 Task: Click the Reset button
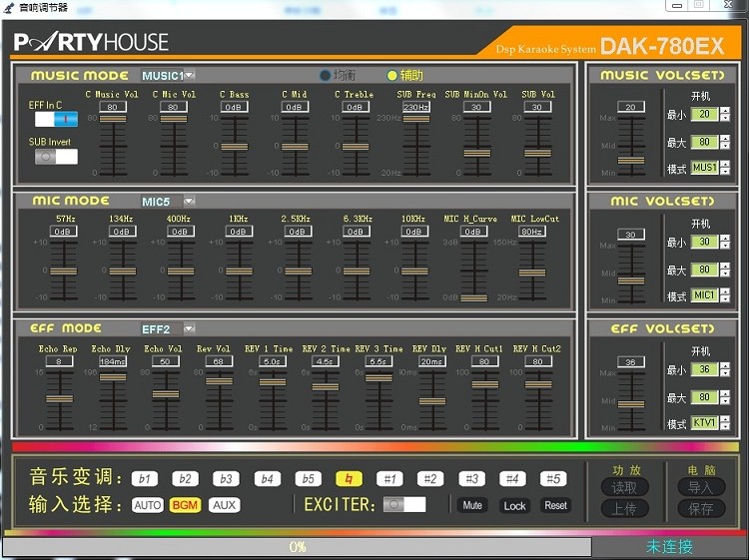point(555,505)
